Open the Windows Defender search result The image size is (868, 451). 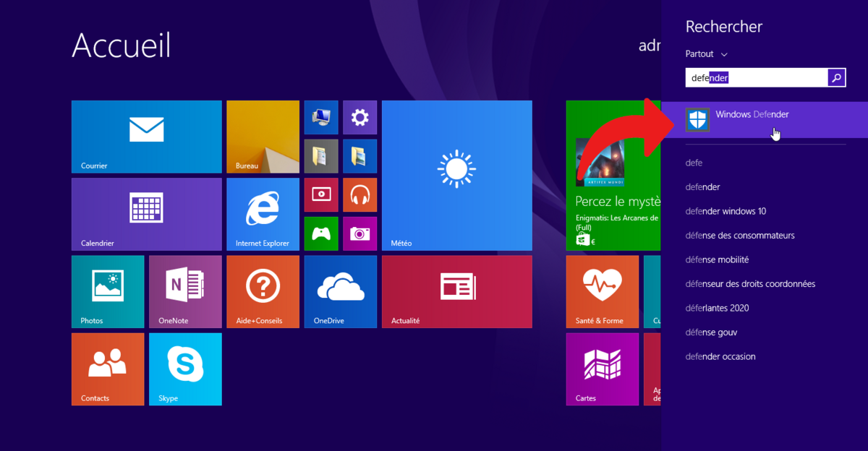tap(765, 119)
